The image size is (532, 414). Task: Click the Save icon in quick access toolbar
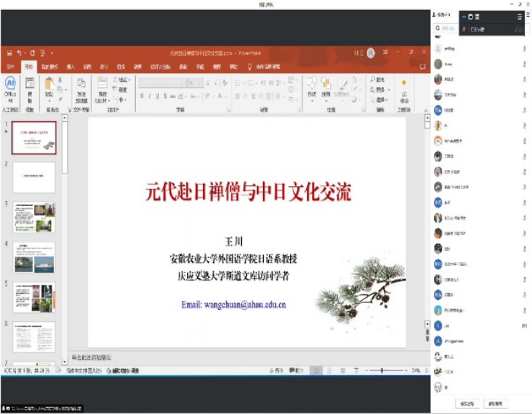[x=9, y=53]
